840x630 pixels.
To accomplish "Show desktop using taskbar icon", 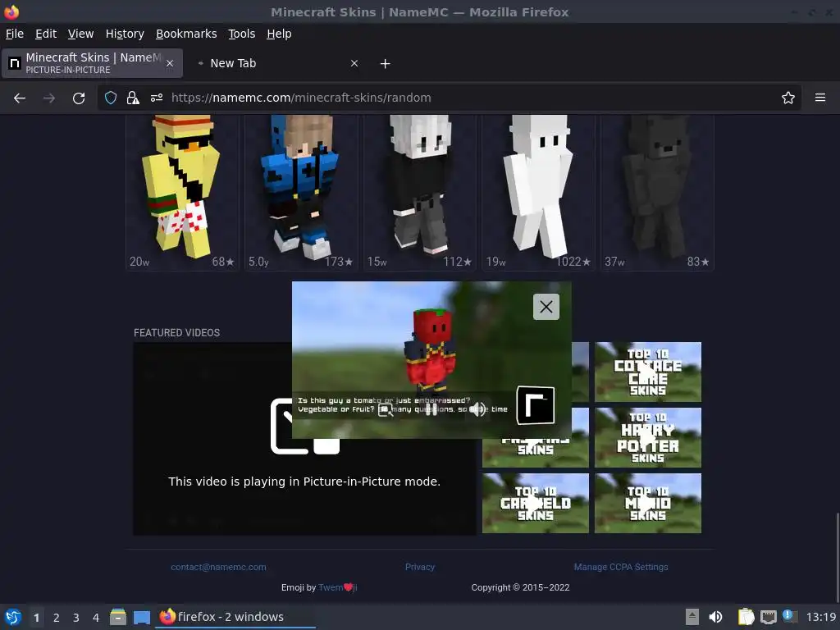I will pos(142,617).
